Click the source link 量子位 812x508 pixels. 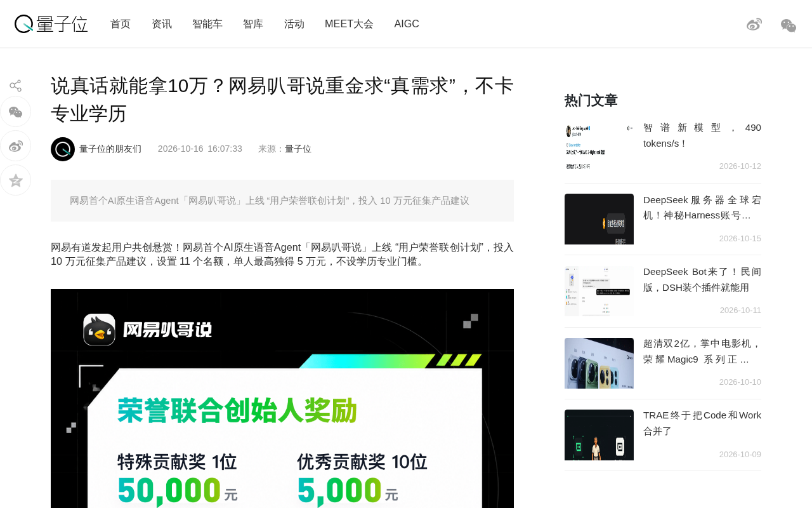[x=298, y=149]
